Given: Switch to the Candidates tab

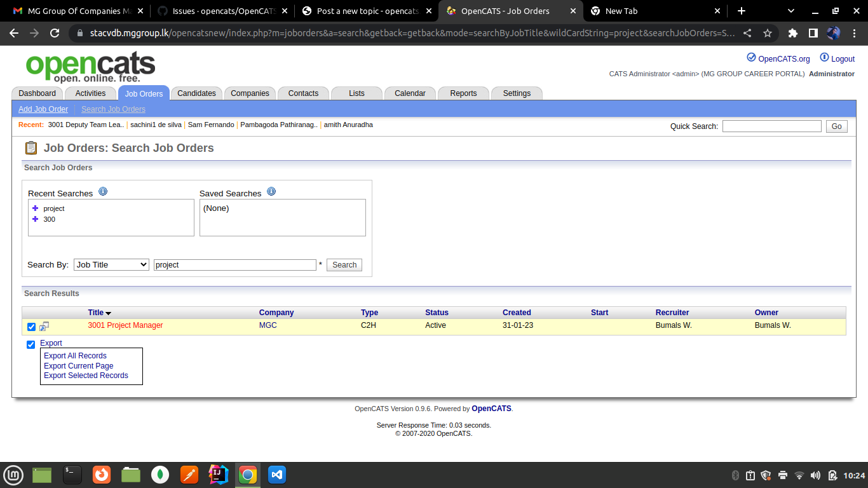Looking at the screenshot, I should tap(196, 93).
